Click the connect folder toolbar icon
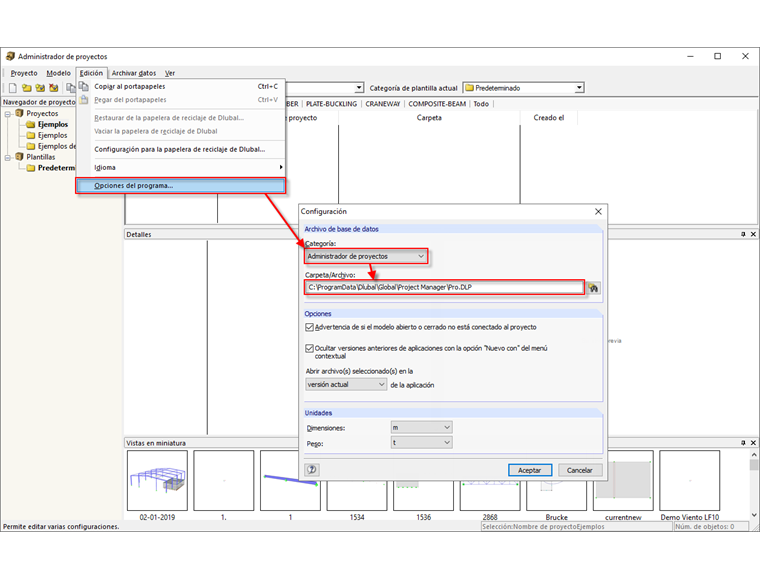 point(40,88)
